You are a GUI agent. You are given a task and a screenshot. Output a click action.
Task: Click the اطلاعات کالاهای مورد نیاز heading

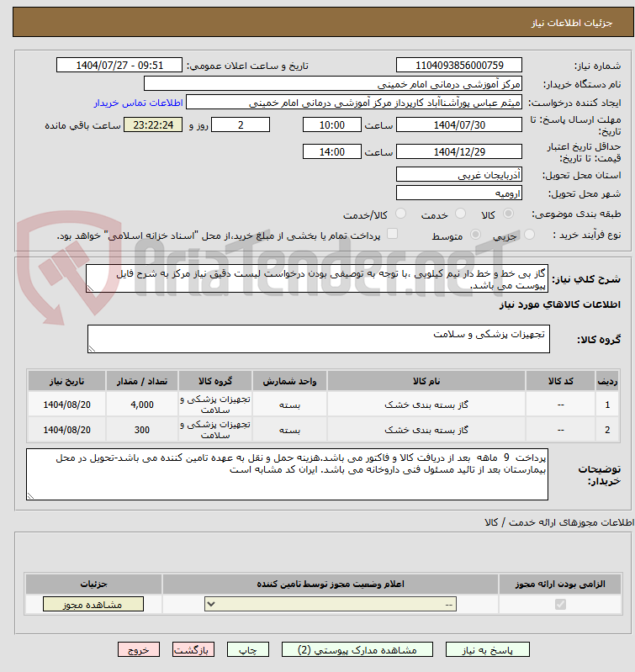click(559, 304)
